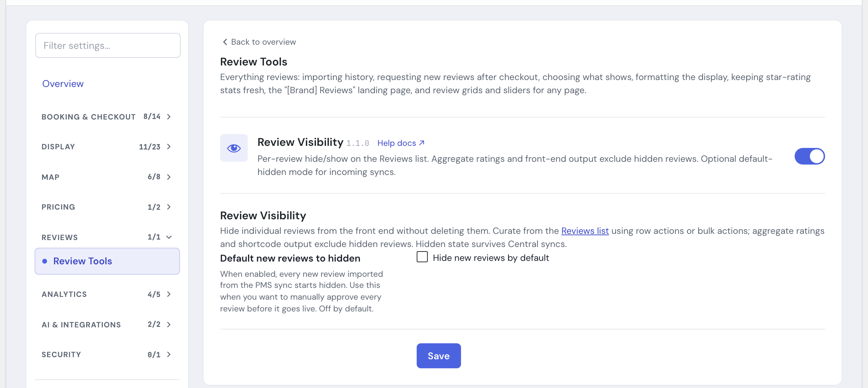Screen dimensions: 868x388
Task: Select Review Tools in the sidebar
Action: [107, 261]
